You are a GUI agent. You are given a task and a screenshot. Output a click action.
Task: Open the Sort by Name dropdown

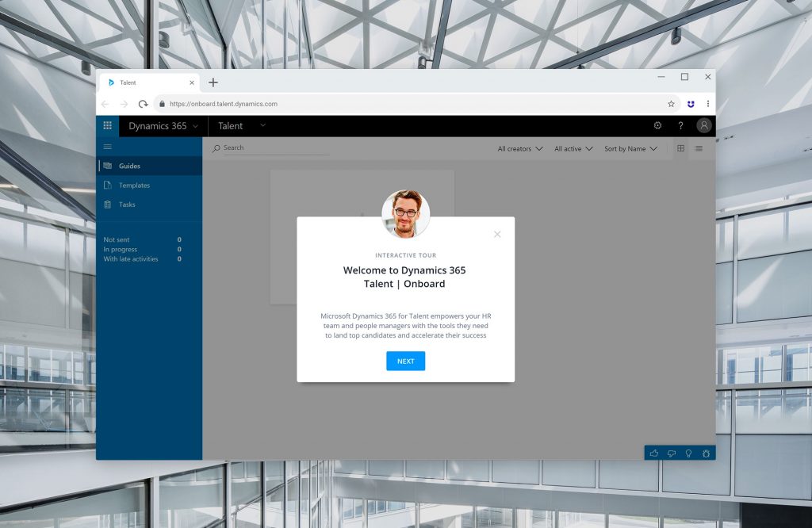(630, 148)
